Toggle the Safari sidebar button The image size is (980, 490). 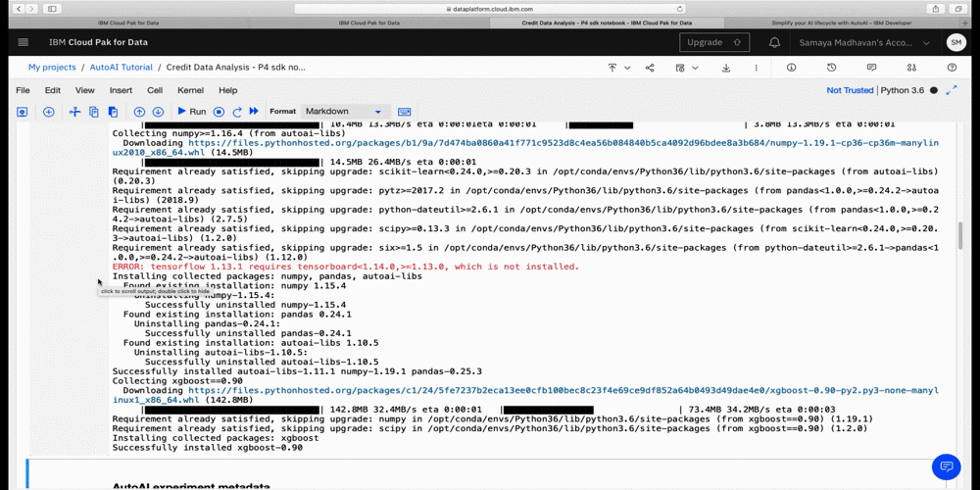tap(51, 9)
